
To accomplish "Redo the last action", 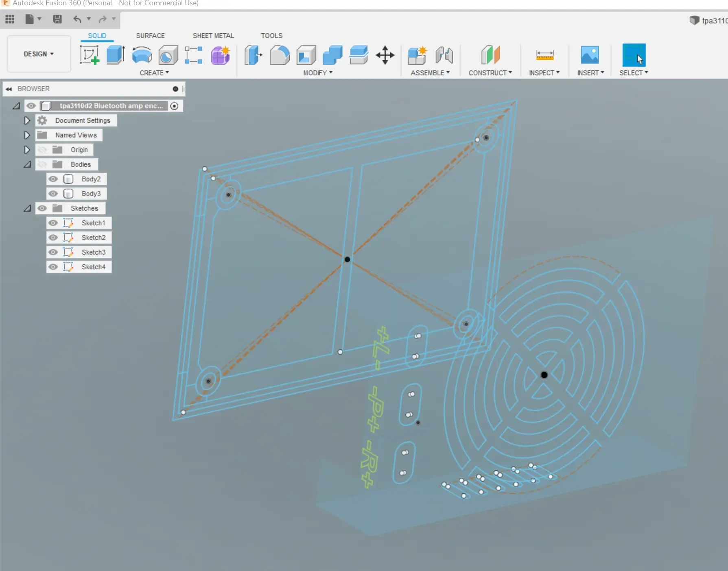I will tap(103, 19).
